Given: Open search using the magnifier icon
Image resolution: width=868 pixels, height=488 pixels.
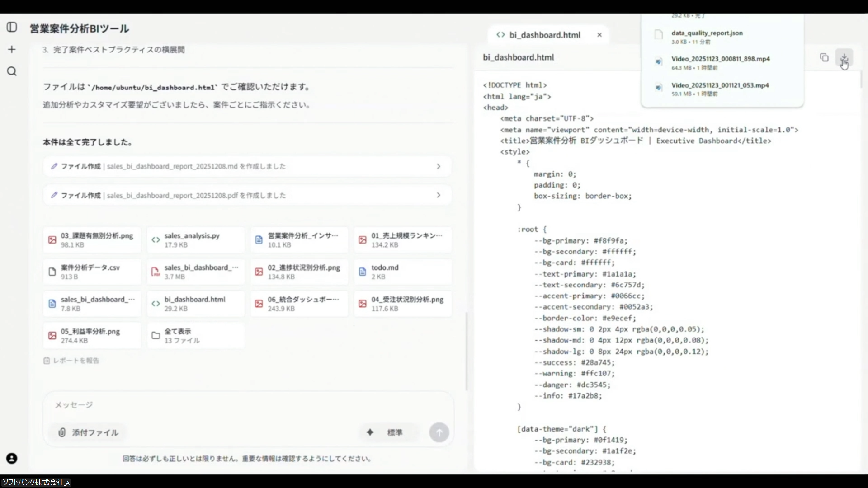Looking at the screenshot, I should [x=12, y=71].
